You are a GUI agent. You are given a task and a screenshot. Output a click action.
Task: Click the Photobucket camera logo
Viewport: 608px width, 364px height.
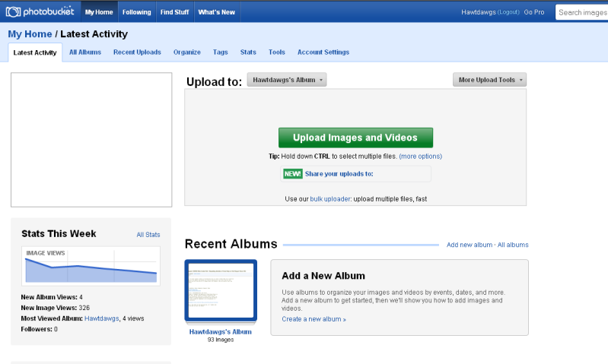(13, 12)
